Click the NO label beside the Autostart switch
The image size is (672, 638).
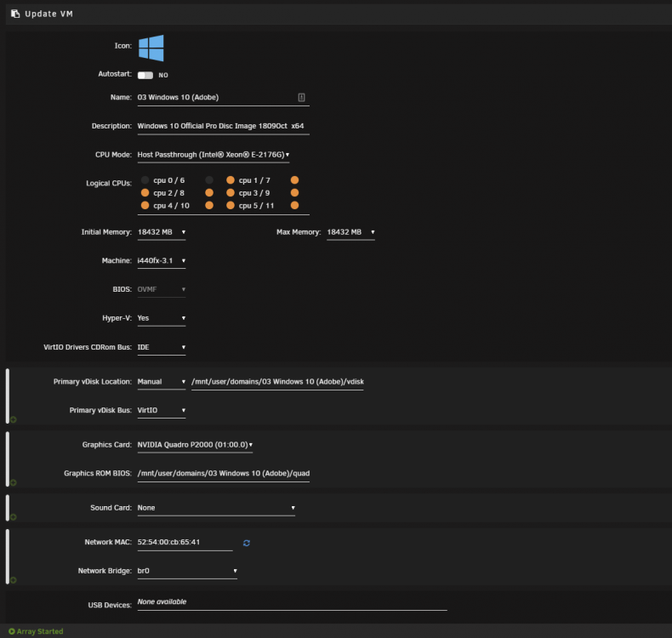pyautogui.click(x=163, y=76)
